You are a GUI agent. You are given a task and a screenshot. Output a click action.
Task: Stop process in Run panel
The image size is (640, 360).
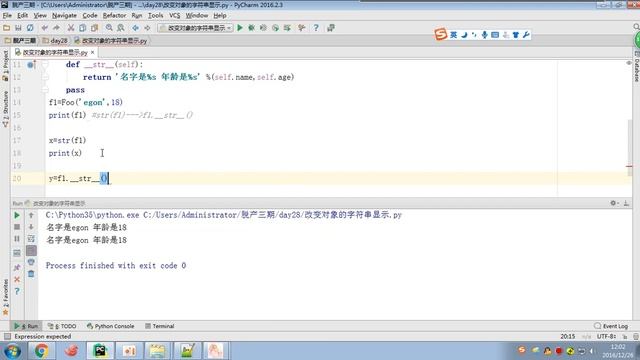(x=17, y=227)
